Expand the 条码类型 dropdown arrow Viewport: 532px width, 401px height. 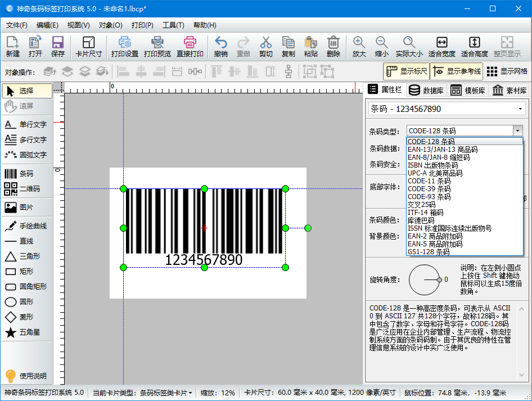pyautogui.click(x=517, y=130)
